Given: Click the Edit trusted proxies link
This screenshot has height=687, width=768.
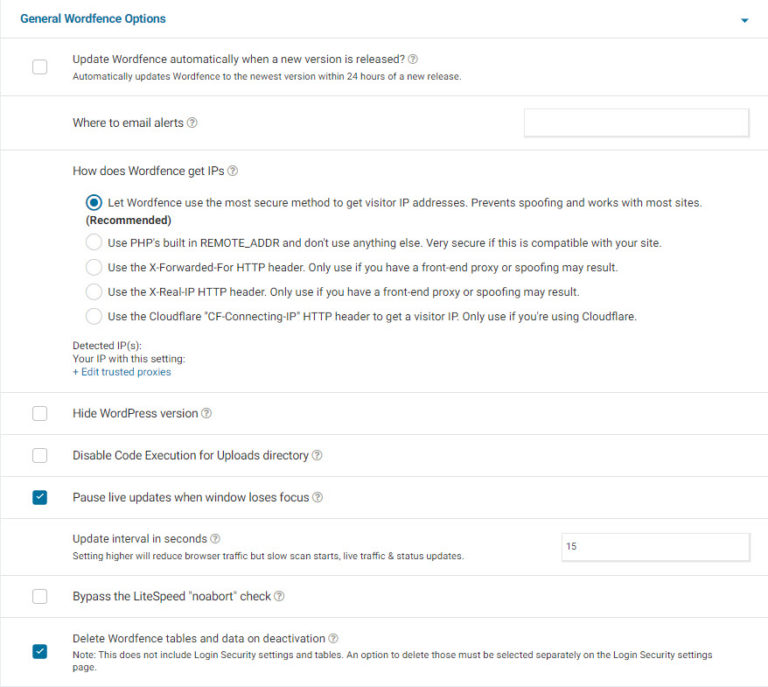Looking at the screenshot, I should 122,372.
